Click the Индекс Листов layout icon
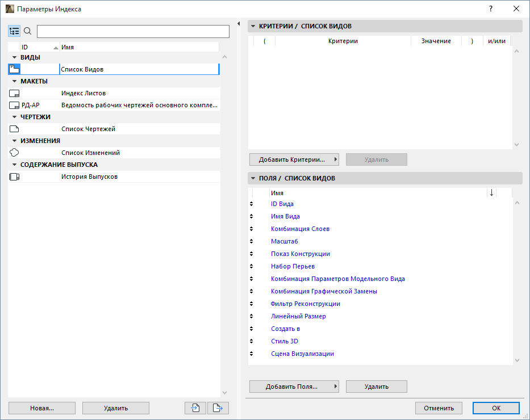 pyautogui.click(x=14, y=93)
